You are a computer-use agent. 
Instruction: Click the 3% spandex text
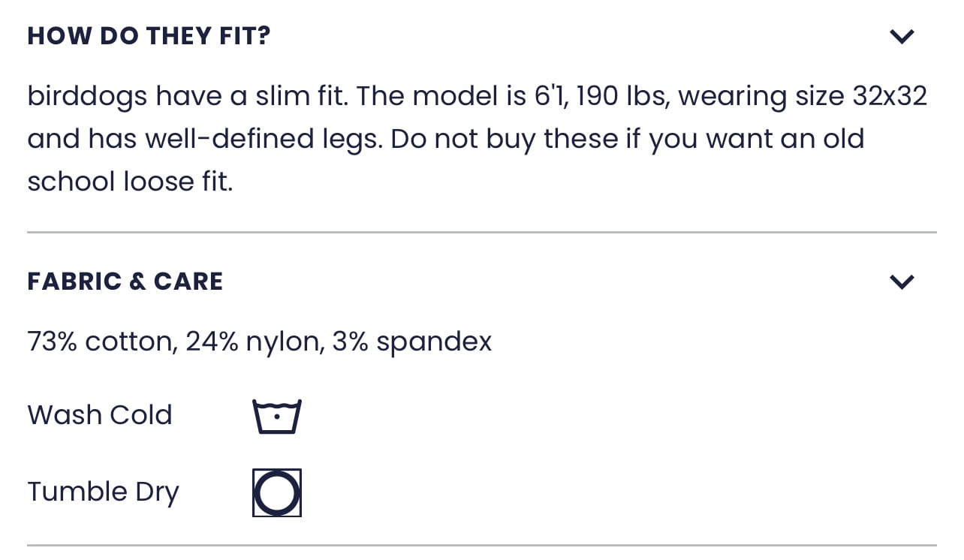(x=411, y=342)
